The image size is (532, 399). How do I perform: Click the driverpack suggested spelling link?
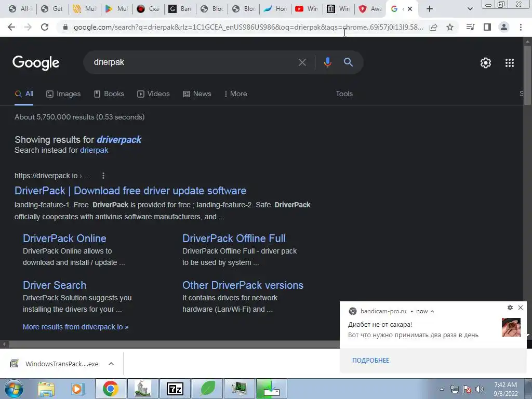119,140
